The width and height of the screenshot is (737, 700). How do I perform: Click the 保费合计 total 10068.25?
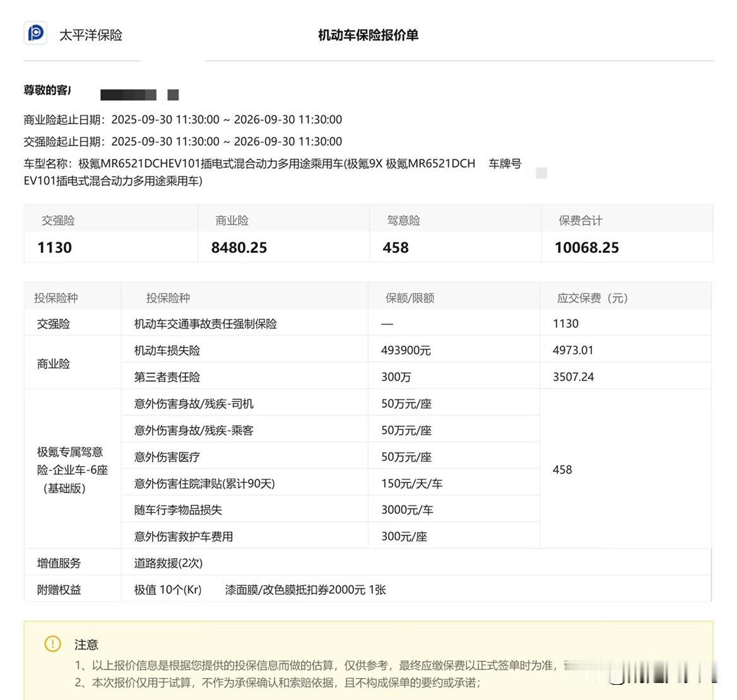[587, 248]
